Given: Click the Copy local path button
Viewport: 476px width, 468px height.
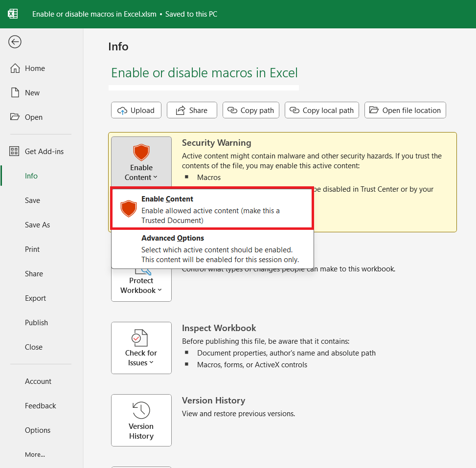Looking at the screenshot, I should coord(322,110).
